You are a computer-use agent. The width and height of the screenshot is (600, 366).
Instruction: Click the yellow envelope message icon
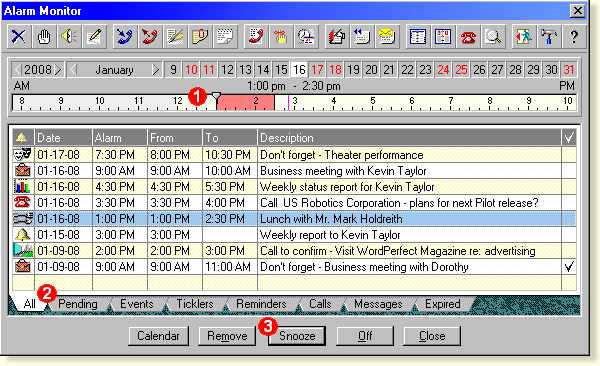pyautogui.click(x=387, y=37)
